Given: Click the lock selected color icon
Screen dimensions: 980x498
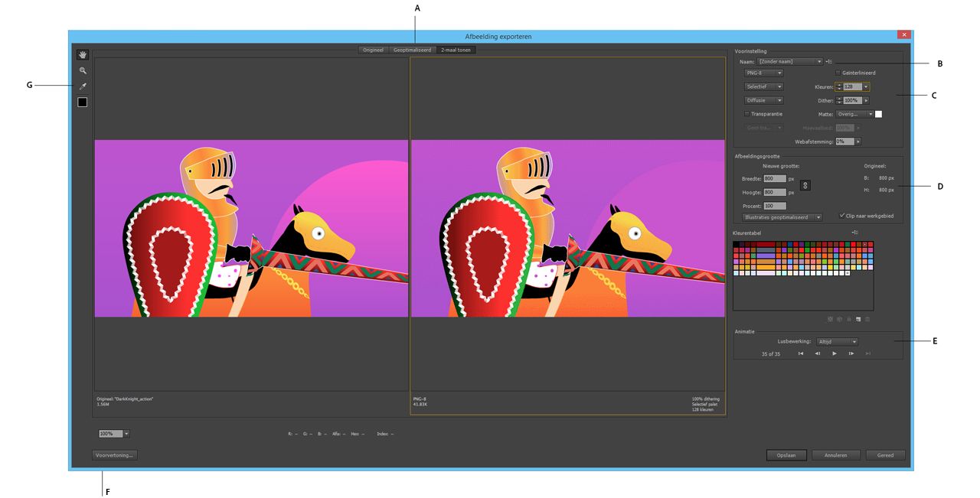Looking at the screenshot, I should point(850,319).
